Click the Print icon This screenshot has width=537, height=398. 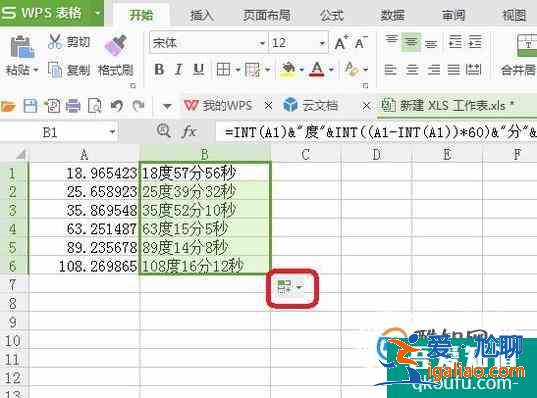[x=73, y=106]
